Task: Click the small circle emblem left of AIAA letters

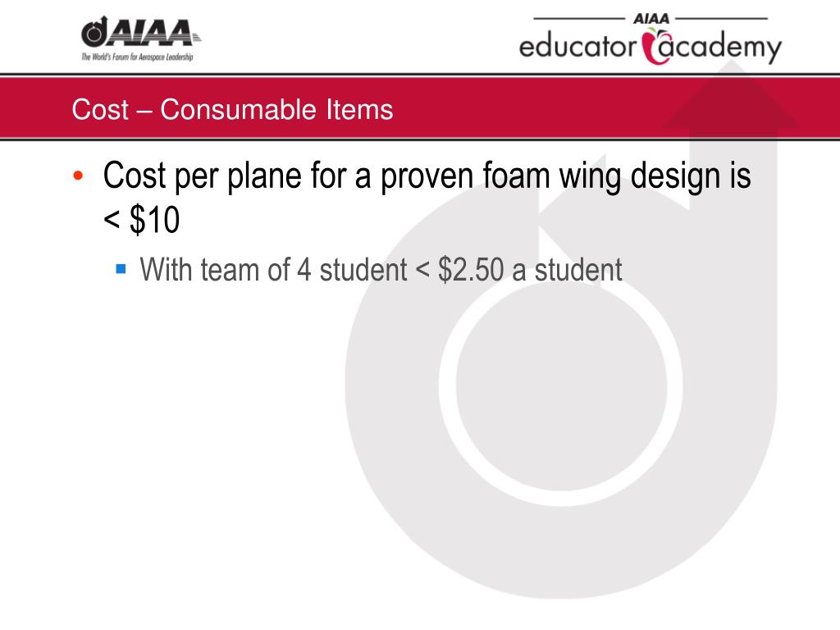Action: (95, 33)
